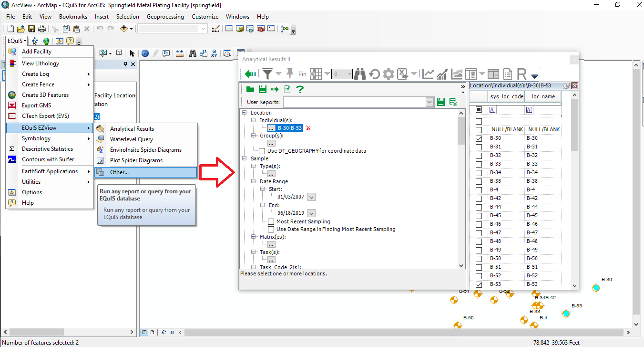Click the binoculars find icon in report toolbar
This screenshot has width=644, height=347.
pyautogui.click(x=360, y=74)
